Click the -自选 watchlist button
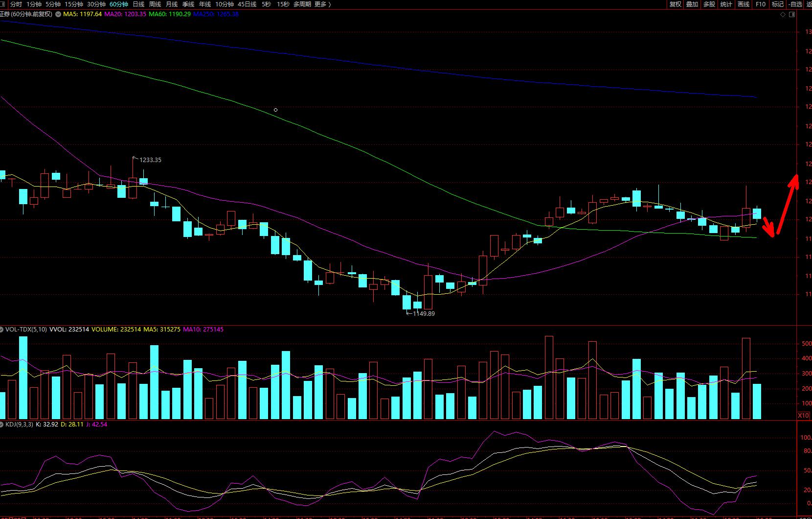Image resolution: width=812 pixels, height=519 pixels. (x=795, y=4)
